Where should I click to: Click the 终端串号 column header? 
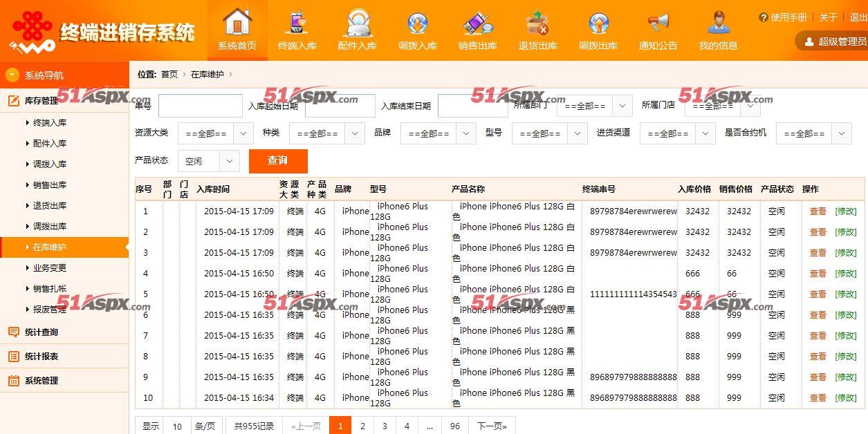point(599,189)
